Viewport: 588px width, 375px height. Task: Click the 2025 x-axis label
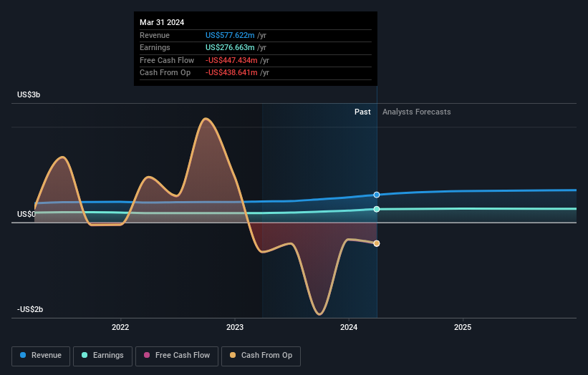463,327
